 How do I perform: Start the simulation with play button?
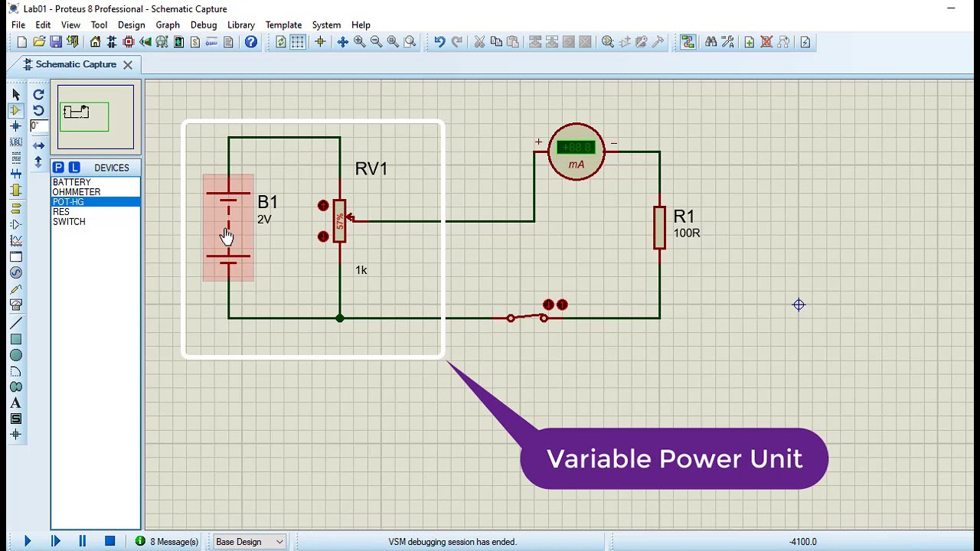pos(28,542)
